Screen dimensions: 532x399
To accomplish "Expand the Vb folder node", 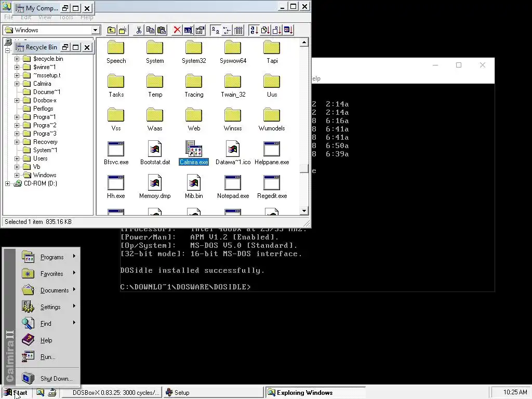I will 17,167.
